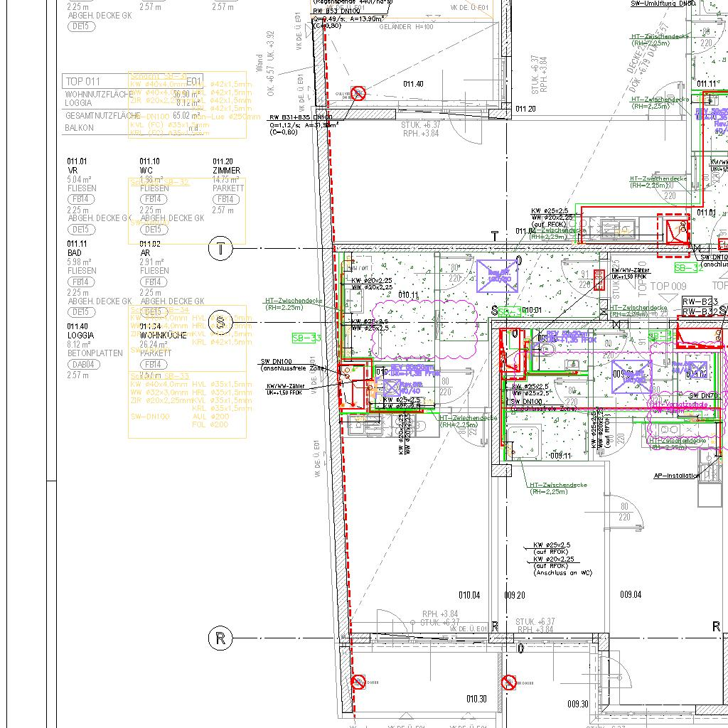728x728 pixels.
Task: Select the 011.20 ZIMMER room heading
Action: coord(226,166)
